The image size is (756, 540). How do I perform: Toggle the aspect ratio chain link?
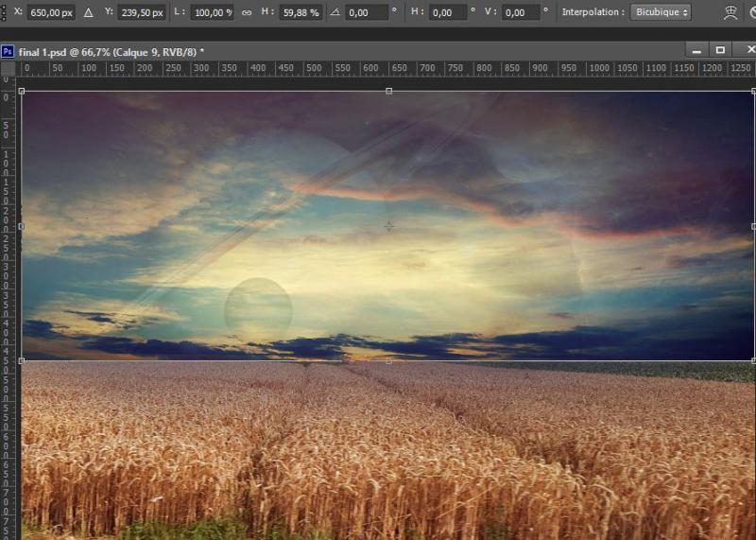pos(247,13)
